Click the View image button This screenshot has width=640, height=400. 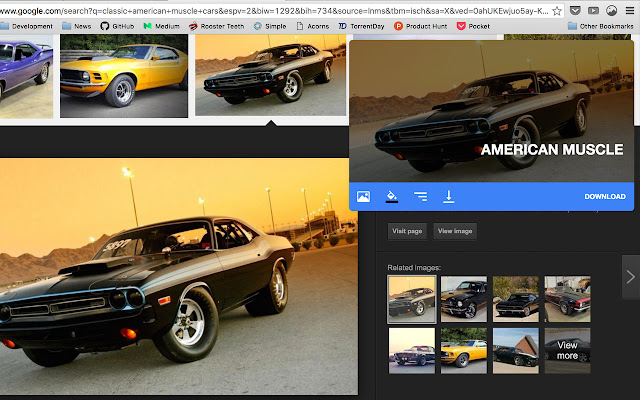[455, 231]
